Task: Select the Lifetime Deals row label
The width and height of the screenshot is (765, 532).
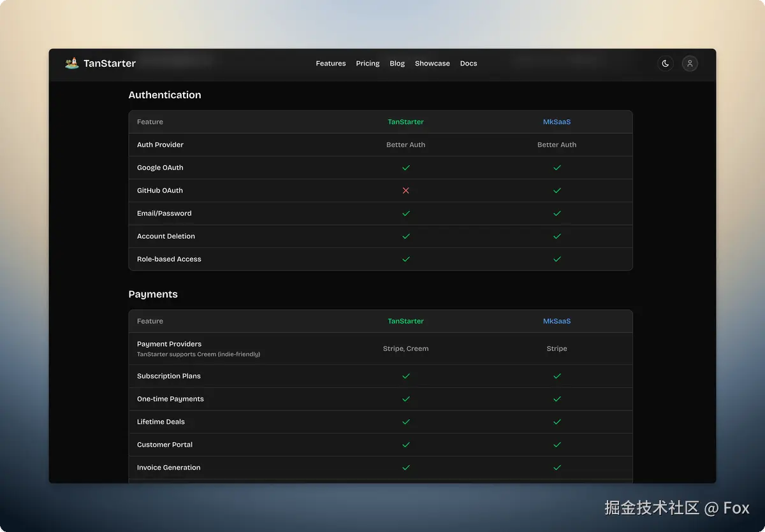Action: [161, 422]
